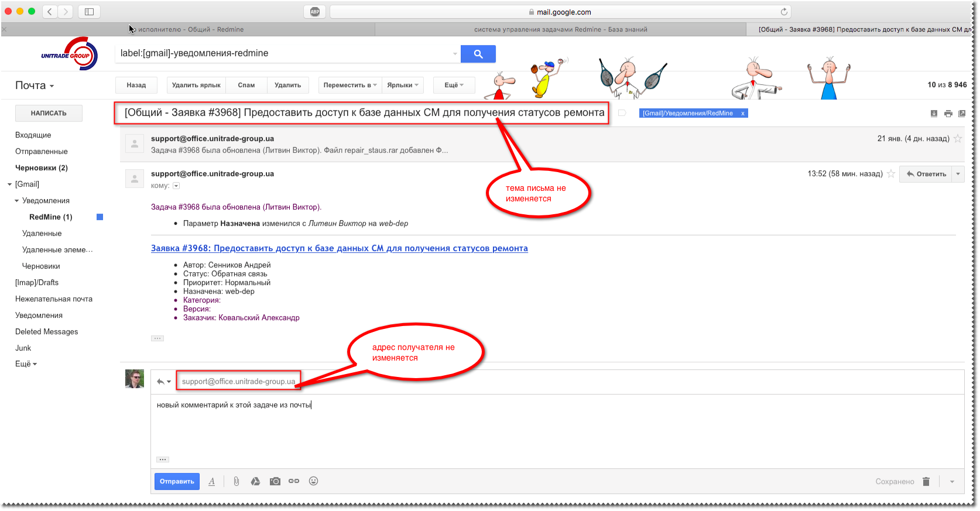Expand the кому recipients details arrow
Viewport: 980px width, 511px height.
(176, 186)
